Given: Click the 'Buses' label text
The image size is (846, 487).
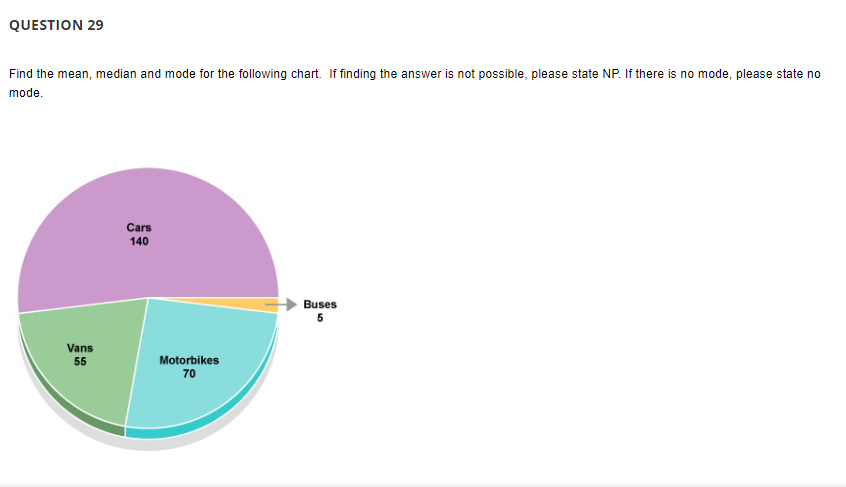Looking at the screenshot, I should 320,304.
